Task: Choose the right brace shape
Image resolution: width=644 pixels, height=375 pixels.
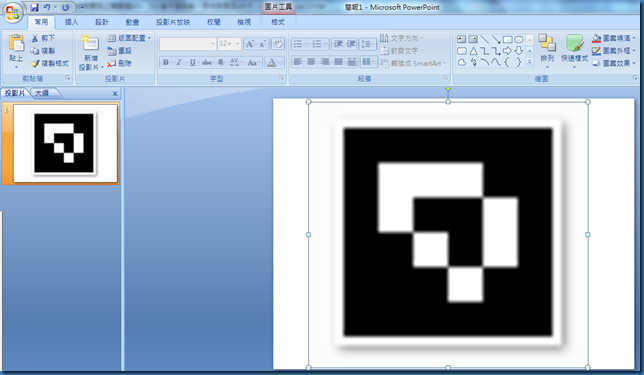Action: coord(519,62)
